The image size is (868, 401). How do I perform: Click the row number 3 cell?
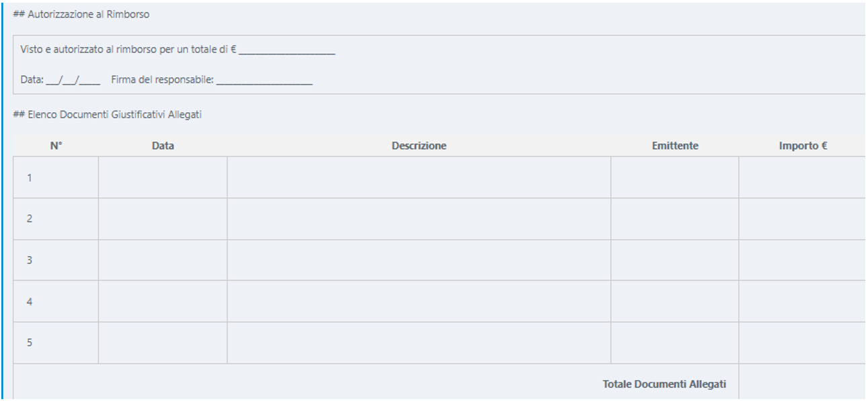pyautogui.click(x=56, y=260)
